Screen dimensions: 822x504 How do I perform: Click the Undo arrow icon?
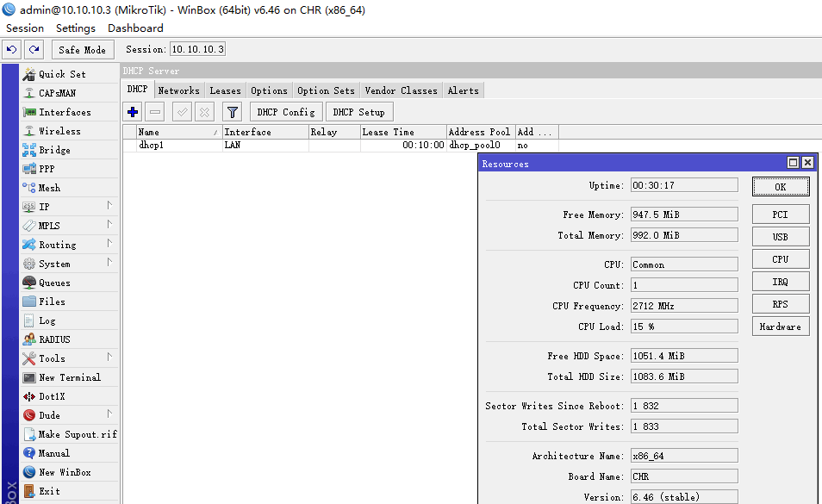pos(11,50)
